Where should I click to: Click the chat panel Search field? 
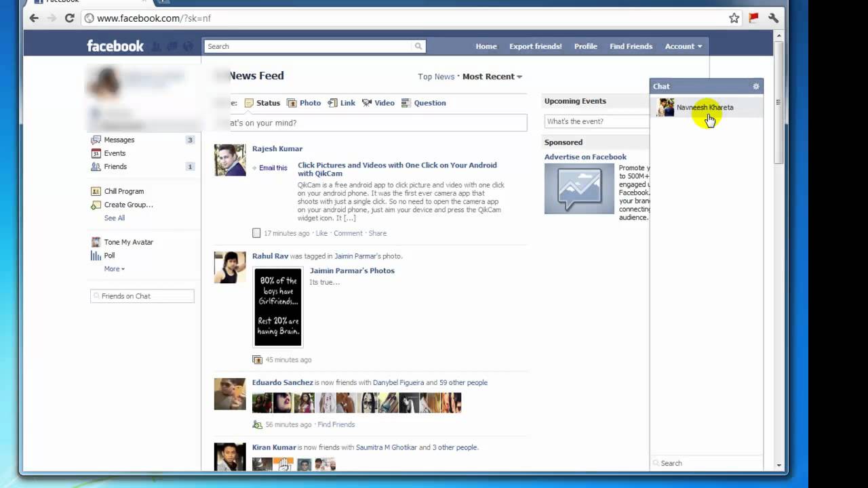pos(706,463)
